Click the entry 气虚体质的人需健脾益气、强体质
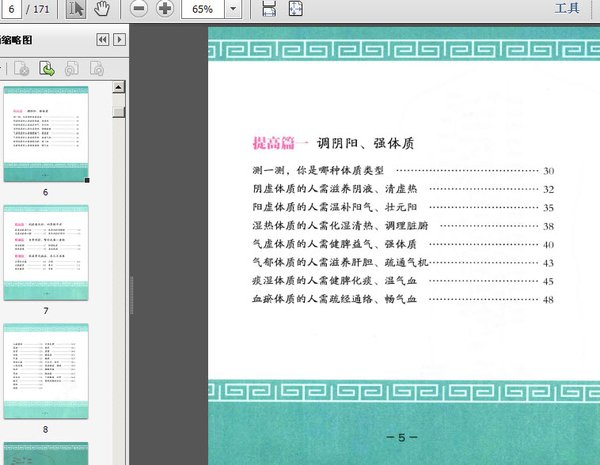The height and width of the screenshot is (465, 600). click(334, 244)
